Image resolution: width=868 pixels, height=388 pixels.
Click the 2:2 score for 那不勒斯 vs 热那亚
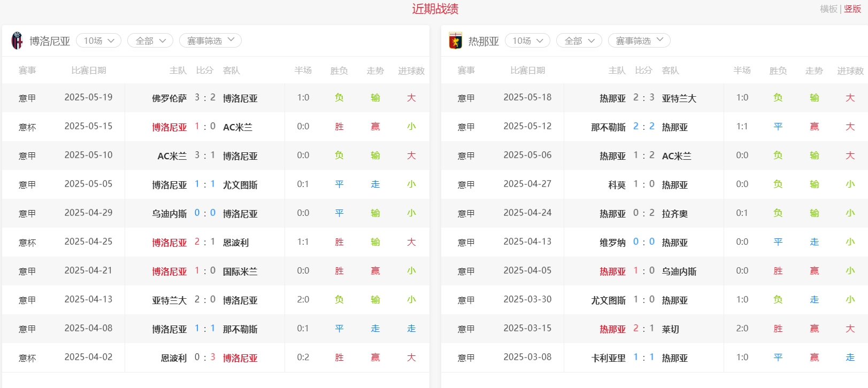[x=643, y=127]
